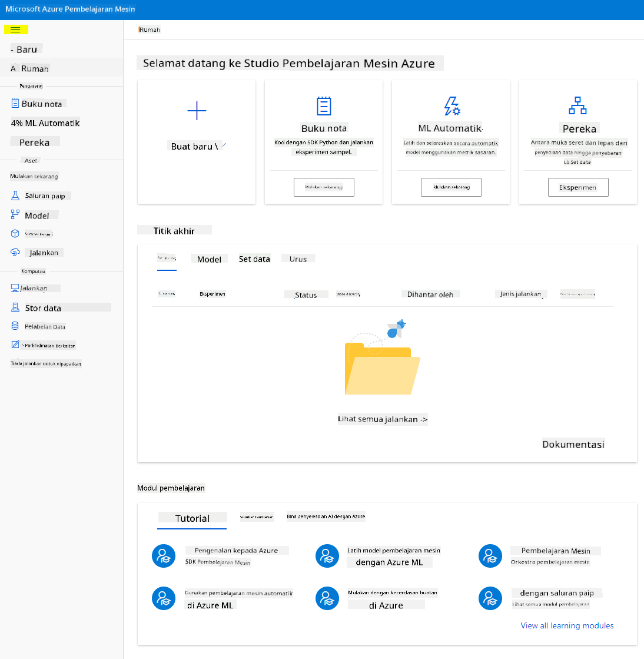This screenshot has width=644, height=659.
Task: Select the first underlined runs tab
Action: 167,258
